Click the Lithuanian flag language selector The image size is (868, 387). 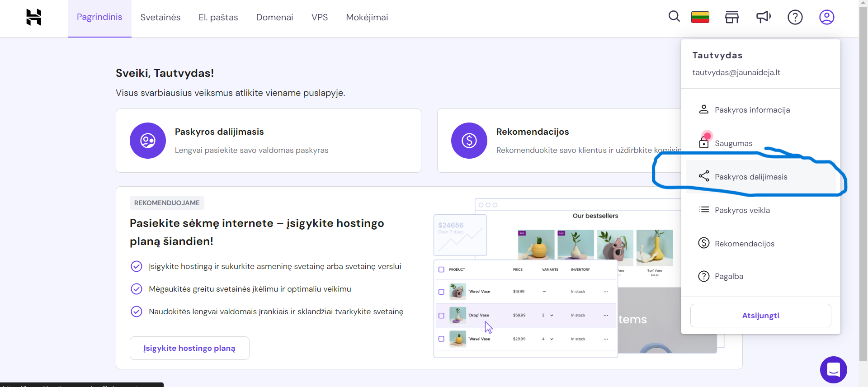tap(700, 17)
